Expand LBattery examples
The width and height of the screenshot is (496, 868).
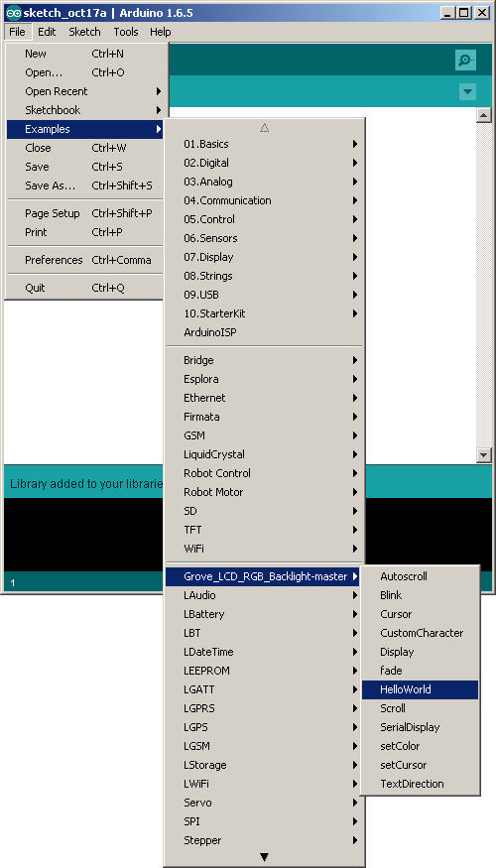(x=264, y=614)
